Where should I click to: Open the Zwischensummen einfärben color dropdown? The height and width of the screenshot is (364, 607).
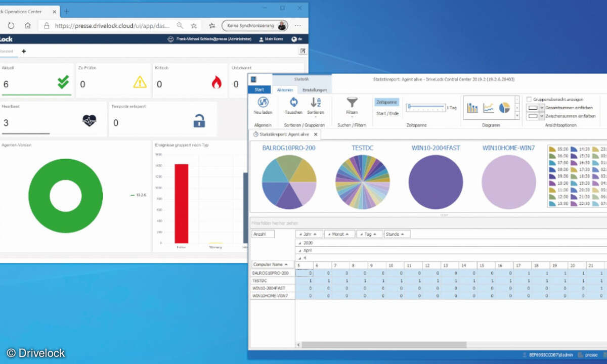pyautogui.click(x=542, y=116)
